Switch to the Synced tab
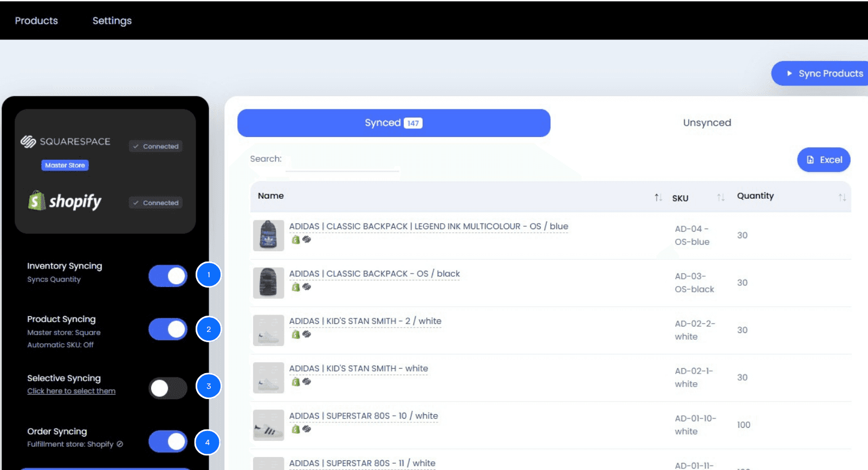The image size is (868, 470). [394, 123]
